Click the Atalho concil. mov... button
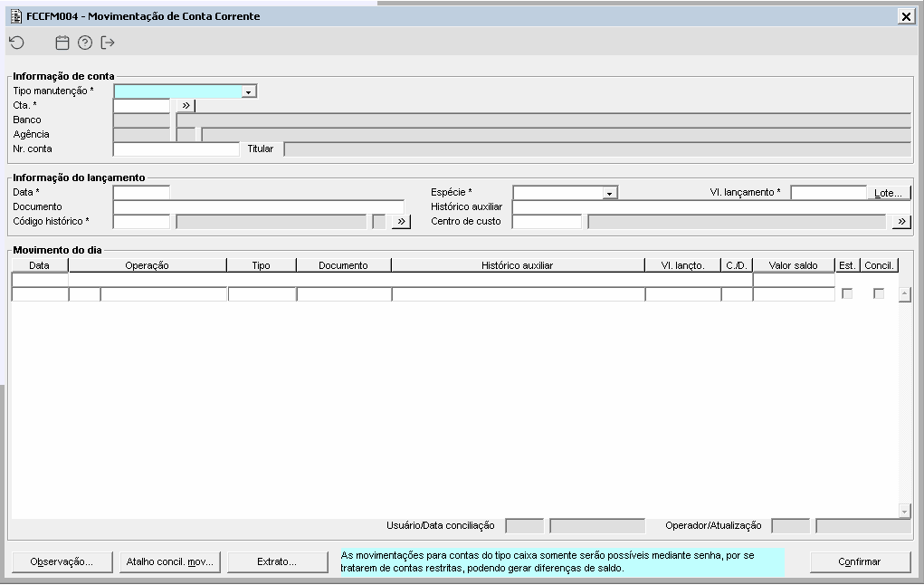Viewport: 924px width, 585px height. (170, 562)
